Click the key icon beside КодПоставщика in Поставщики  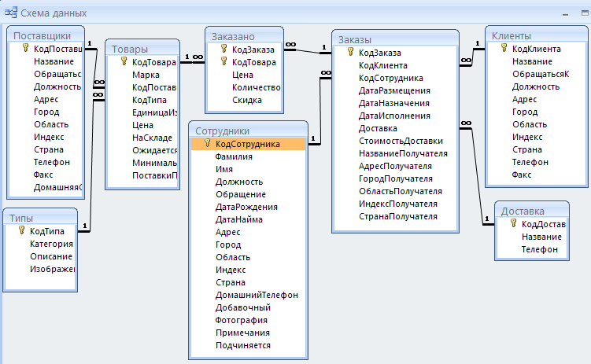pos(26,48)
